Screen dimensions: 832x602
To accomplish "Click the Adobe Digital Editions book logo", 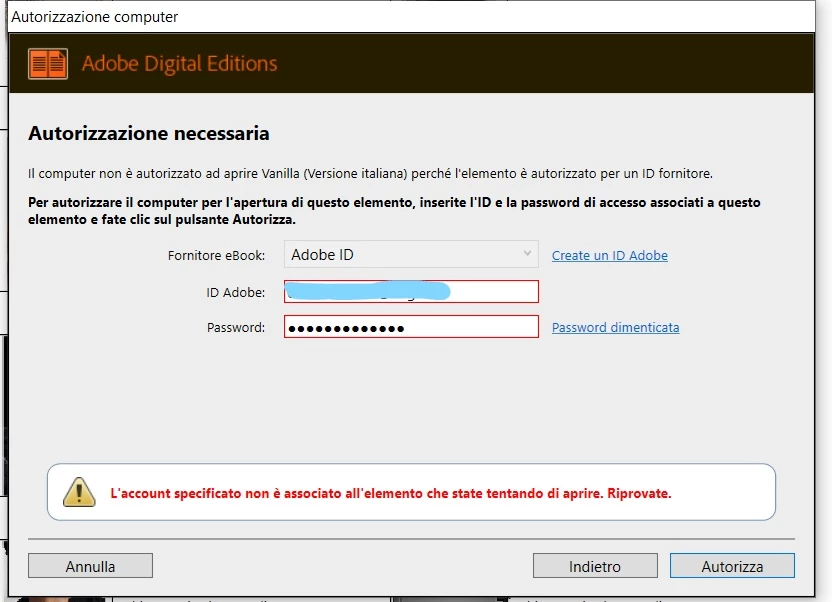I will coord(48,64).
